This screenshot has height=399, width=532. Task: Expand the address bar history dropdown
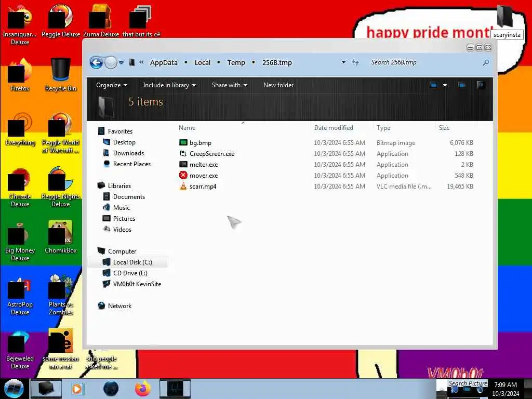click(x=344, y=62)
